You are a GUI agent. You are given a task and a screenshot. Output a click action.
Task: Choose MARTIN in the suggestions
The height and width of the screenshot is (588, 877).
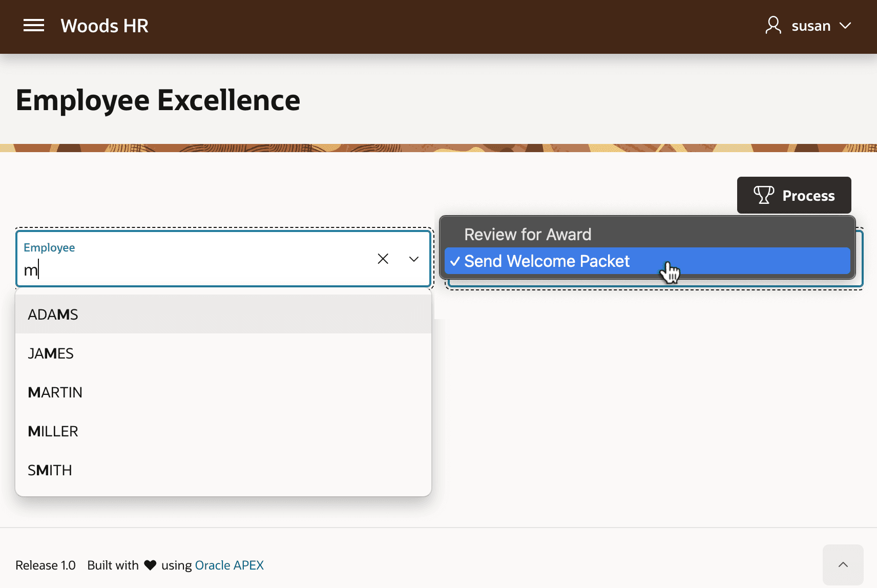pyautogui.click(x=223, y=392)
